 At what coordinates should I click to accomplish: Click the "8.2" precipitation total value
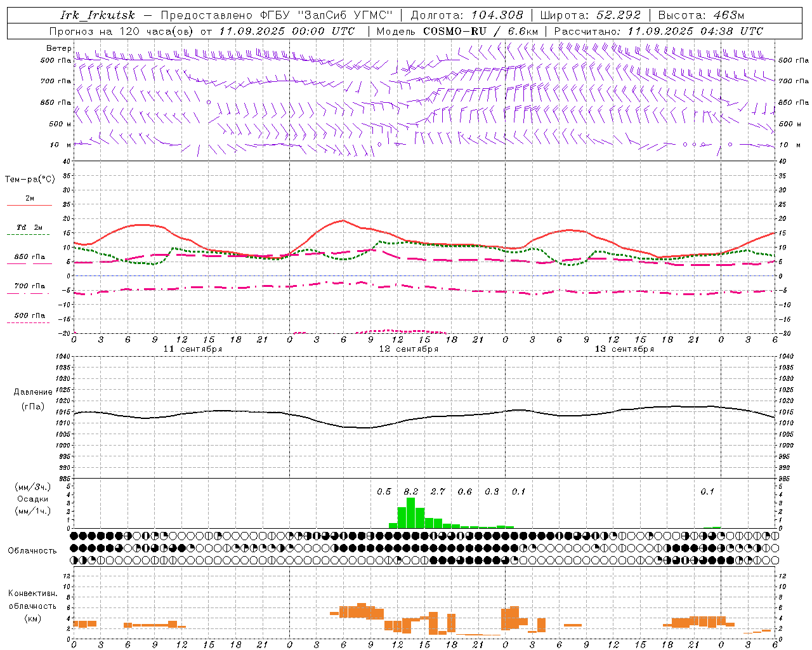pos(410,491)
